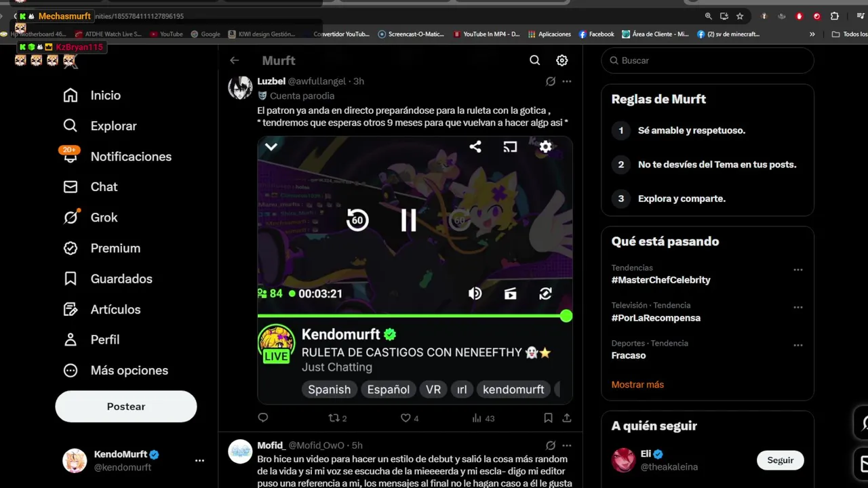Image resolution: width=868 pixels, height=488 pixels.
Task: Select the VR tag
Action: click(433, 389)
